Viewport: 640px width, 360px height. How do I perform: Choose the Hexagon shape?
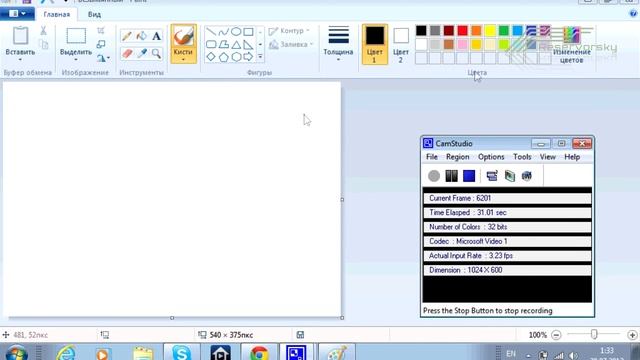(x=236, y=57)
